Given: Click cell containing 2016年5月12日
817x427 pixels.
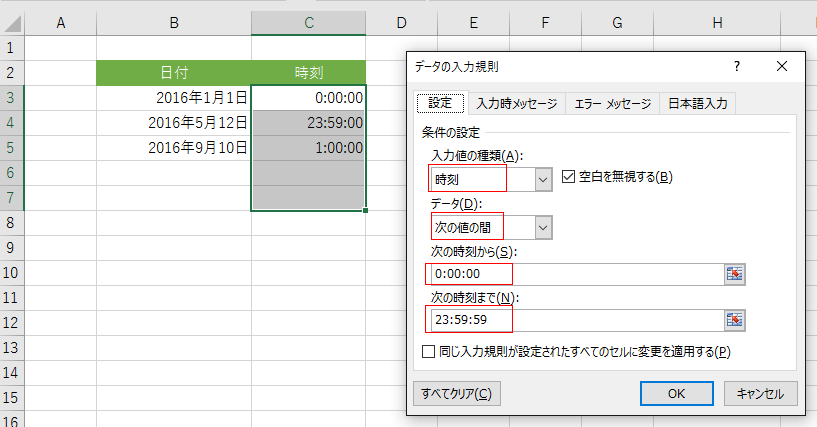Looking at the screenshot, I should pos(174,122).
